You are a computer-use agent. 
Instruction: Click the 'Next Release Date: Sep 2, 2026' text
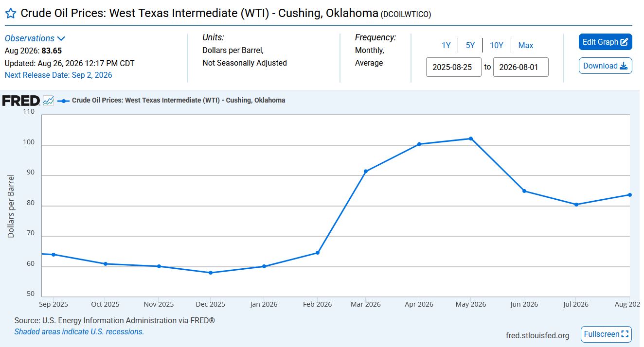pos(58,75)
